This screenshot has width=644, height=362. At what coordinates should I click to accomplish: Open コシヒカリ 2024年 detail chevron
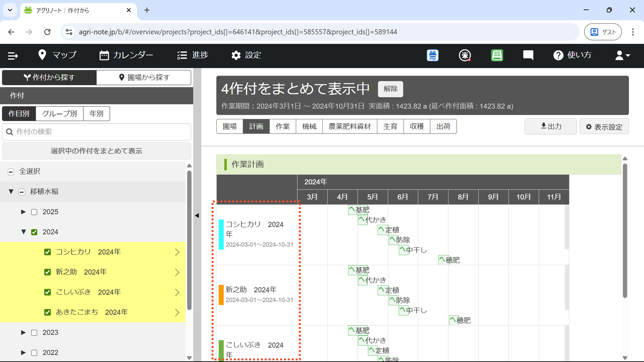pos(177,252)
